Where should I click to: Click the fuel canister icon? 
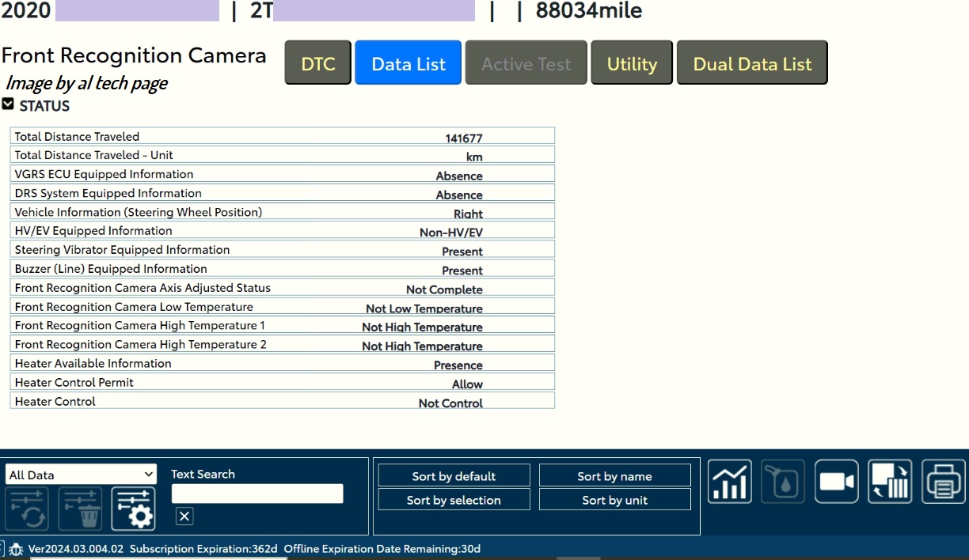pyautogui.click(x=783, y=482)
